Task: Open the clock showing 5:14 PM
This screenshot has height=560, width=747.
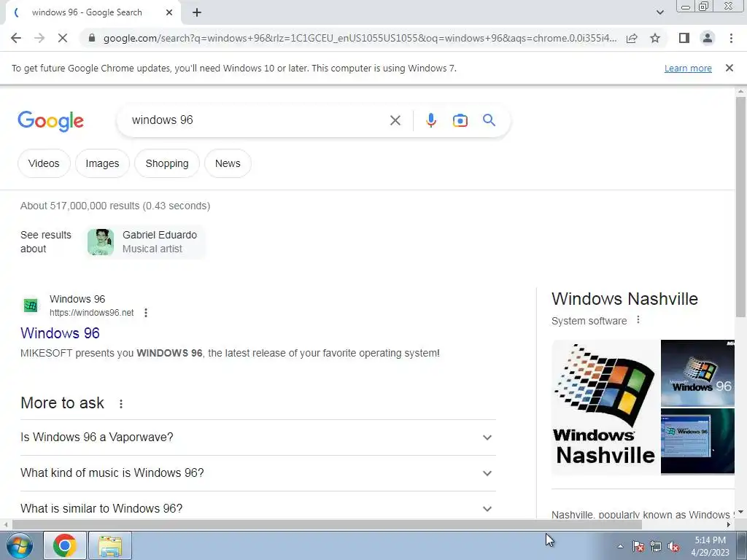Action: click(x=710, y=545)
